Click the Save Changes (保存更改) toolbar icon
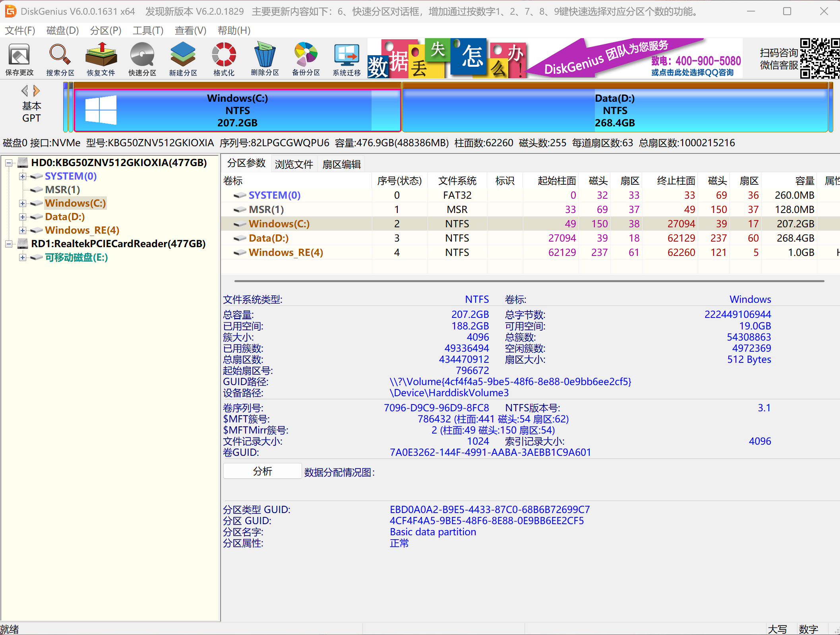 coord(19,60)
